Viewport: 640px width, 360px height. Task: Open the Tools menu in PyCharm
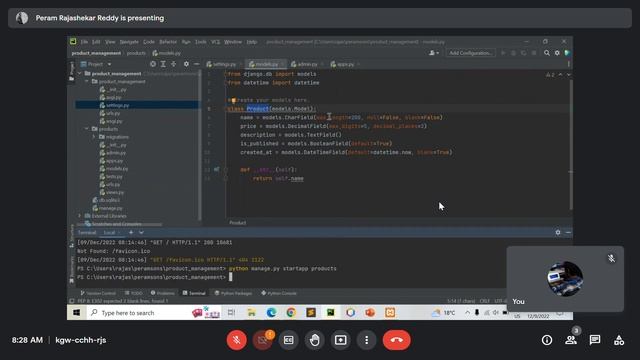200,42
